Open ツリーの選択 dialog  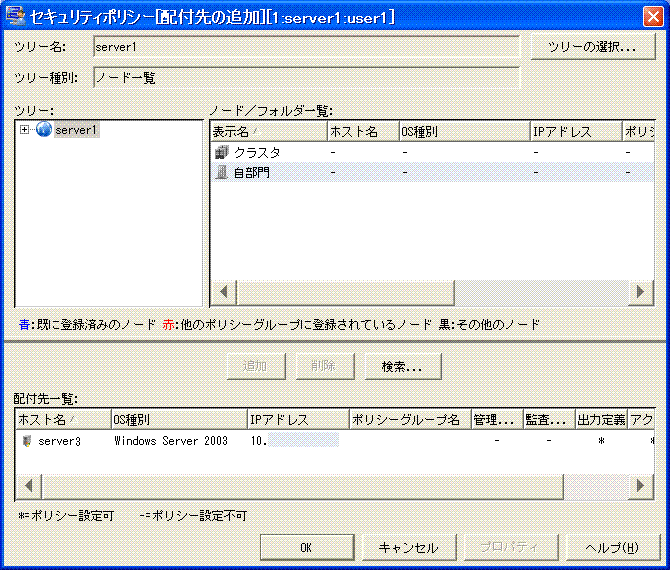point(593,47)
